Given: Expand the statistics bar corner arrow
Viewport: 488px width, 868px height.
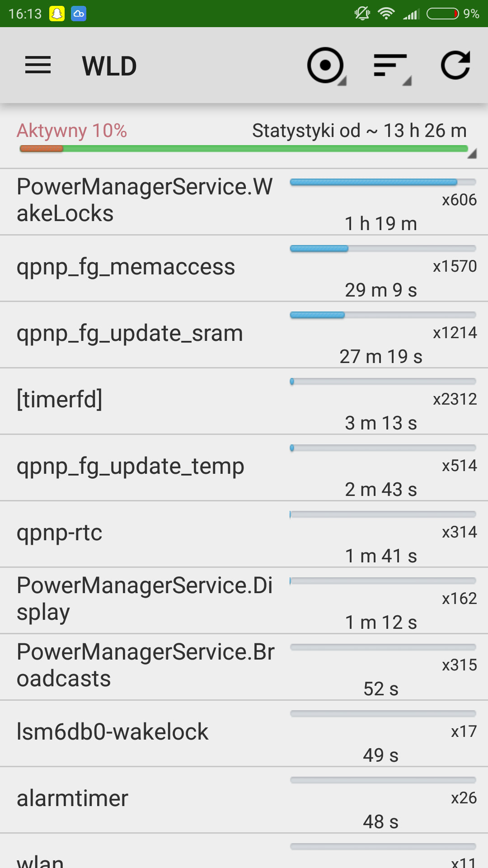Looking at the screenshot, I should coord(472,154).
